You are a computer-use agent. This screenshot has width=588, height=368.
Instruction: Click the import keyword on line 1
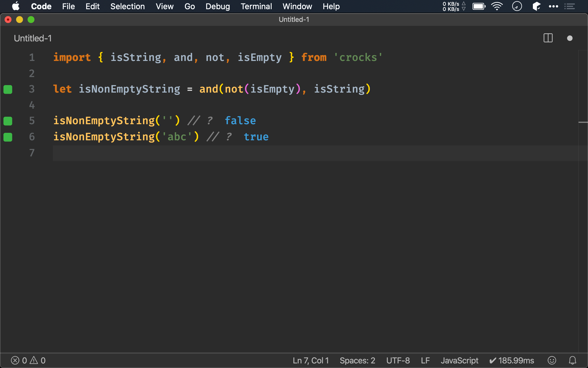(x=72, y=57)
